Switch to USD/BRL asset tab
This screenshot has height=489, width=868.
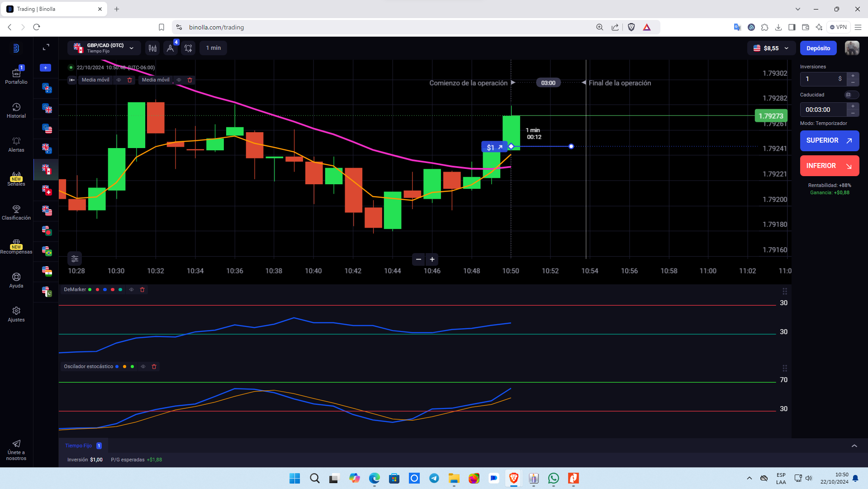pyautogui.click(x=47, y=251)
